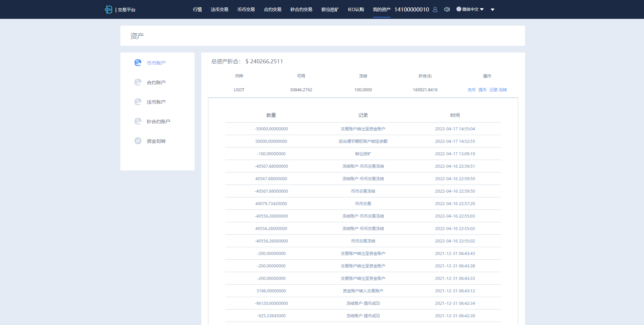Screen dimensions: 644x325
Task: Click the 资金划转 transfer icon
Action: (138, 141)
